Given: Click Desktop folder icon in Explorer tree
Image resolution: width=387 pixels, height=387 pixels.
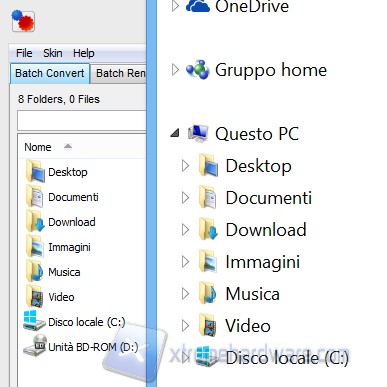Looking at the screenshot, I should (209, 165).
